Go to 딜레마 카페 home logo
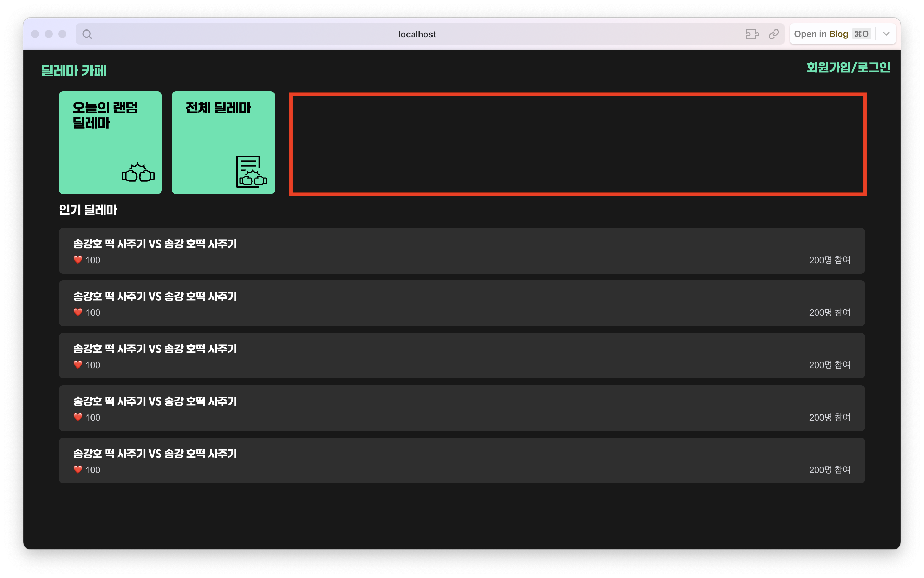Image resolution: width=924 pixels, height=578 pixels. 74,71
